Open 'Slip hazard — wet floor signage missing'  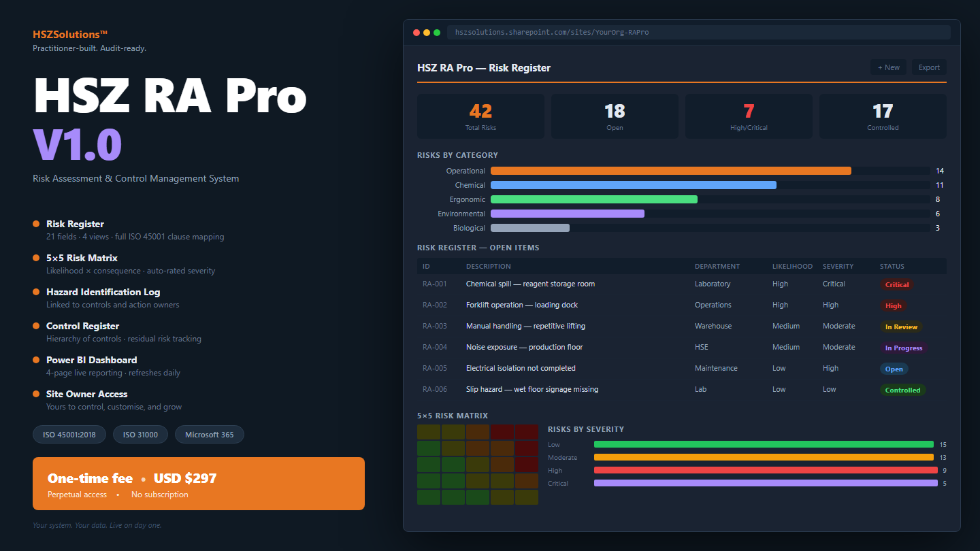click(x=532, y=390)
